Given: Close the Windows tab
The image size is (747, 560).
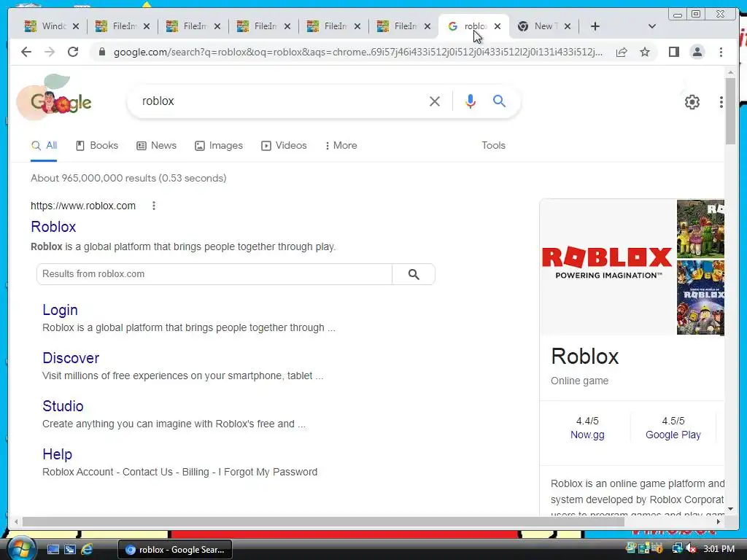Looking at the screenshot, I should [76, 26].
